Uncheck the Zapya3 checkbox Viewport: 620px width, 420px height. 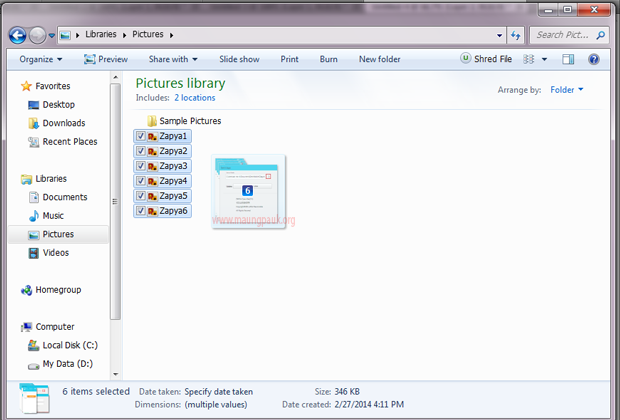click(x=140, y=166)
